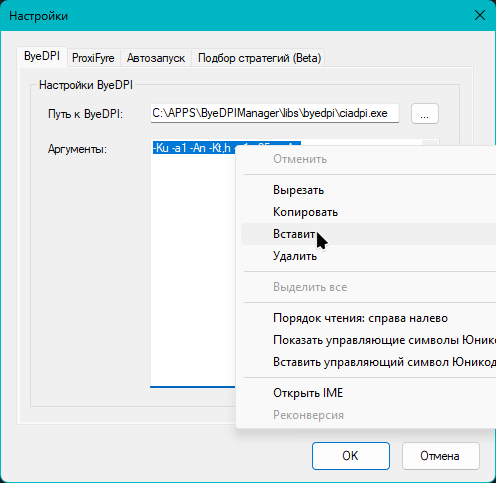The height and width of the screenshot is (483, 496).
Task: Click the grayed-out Отменить menu entry
Action: (368, 159)
